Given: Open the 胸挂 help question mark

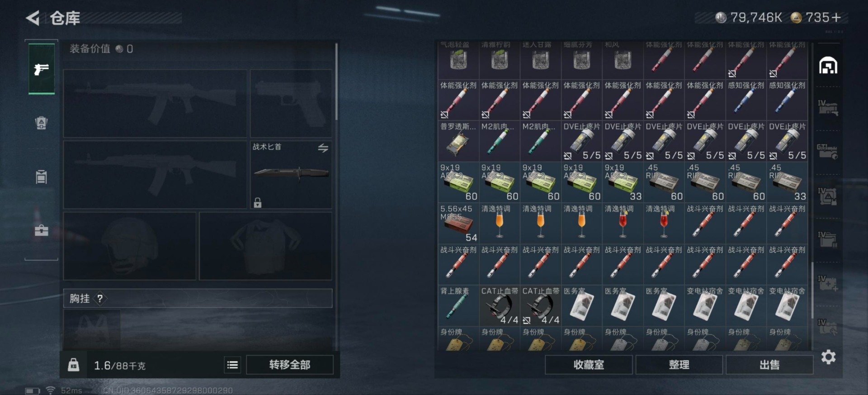Looking at the screenshot, I should (100, 299).
